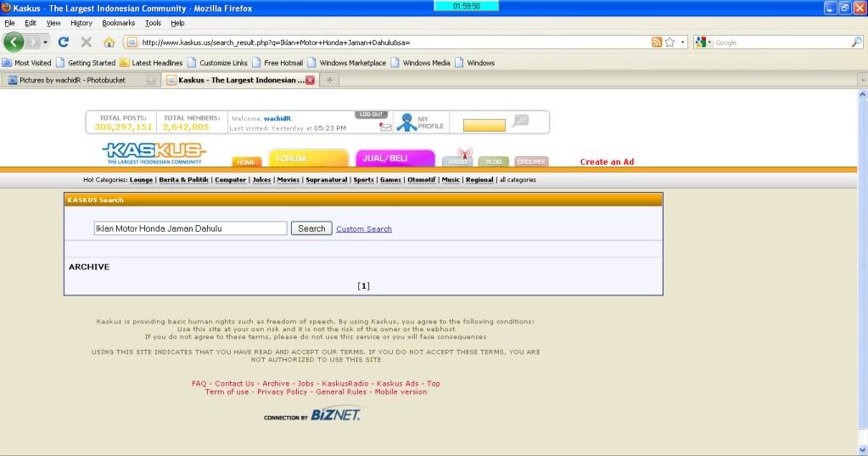Open the Otomotif category
The image size is (868, 456).
(422, 179)
